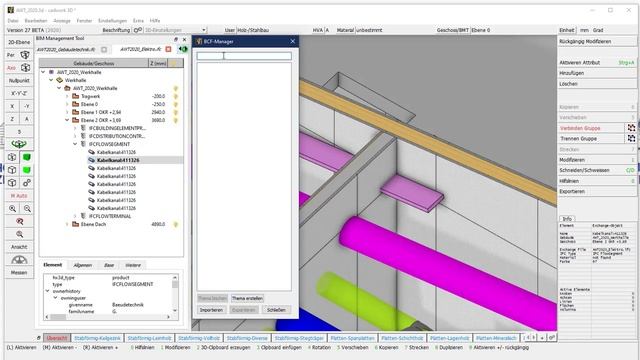Open the Datei menu
The width and height of the screenshot is (640, 360).
(13, 20)
